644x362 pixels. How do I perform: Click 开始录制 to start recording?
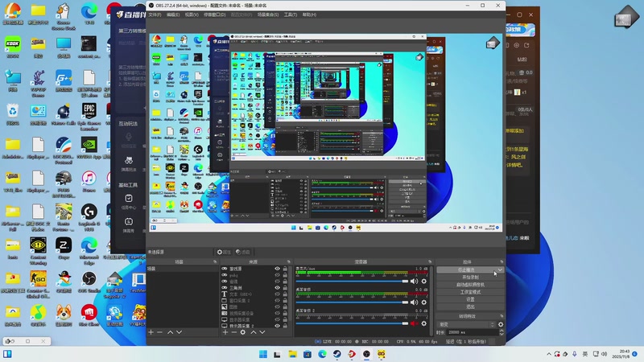[x=470, y=277]
